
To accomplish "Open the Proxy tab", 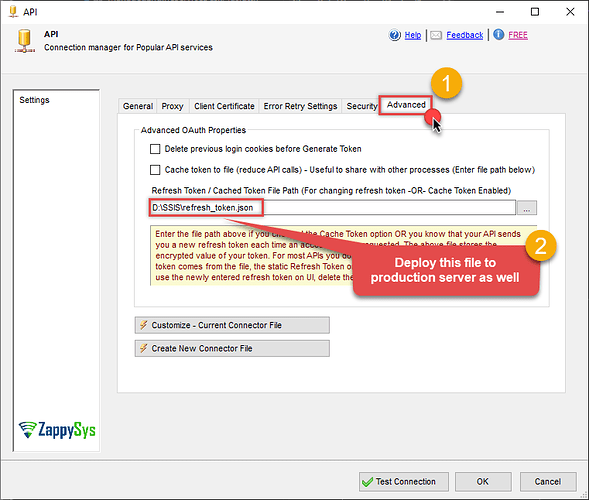I will (x=172, y=106).
